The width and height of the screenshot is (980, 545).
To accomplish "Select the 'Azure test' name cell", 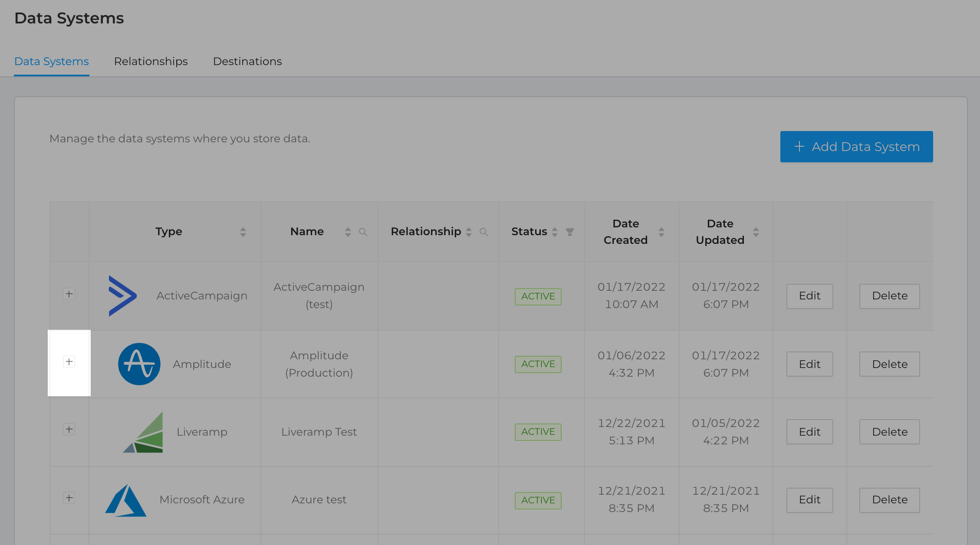I will tap(319, 500).
